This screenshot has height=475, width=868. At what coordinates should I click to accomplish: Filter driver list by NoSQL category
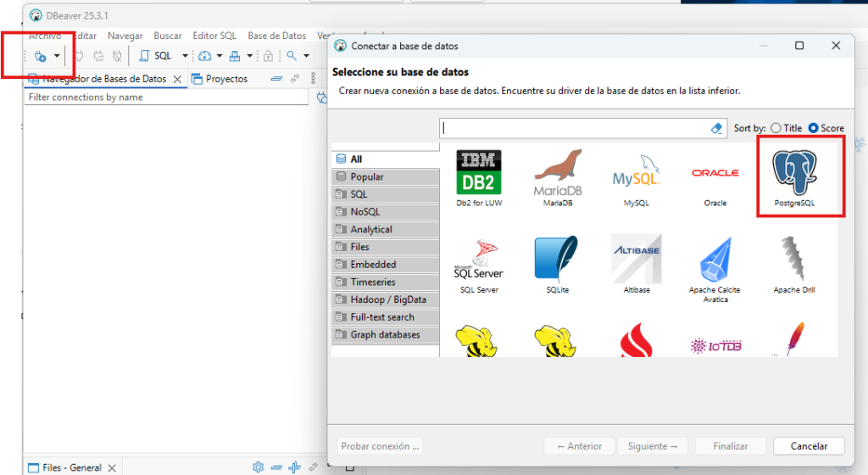(x=365, y=212)
